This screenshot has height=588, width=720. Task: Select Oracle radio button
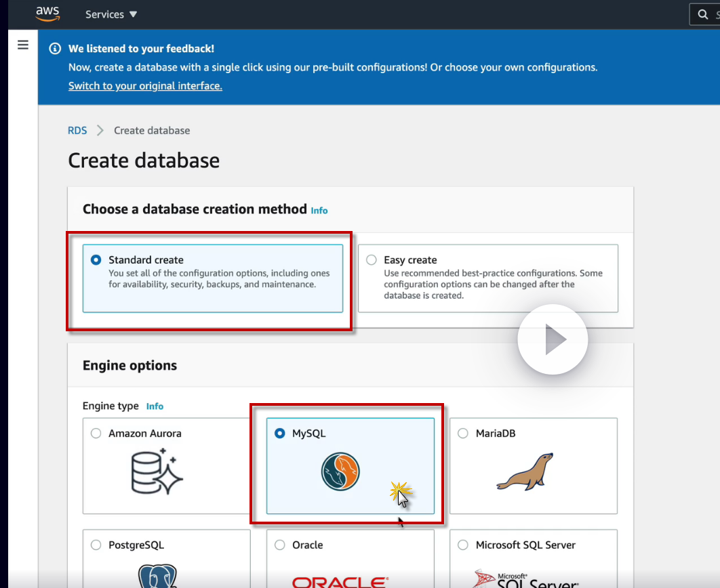pyautogui.click(x=279, y=545)
